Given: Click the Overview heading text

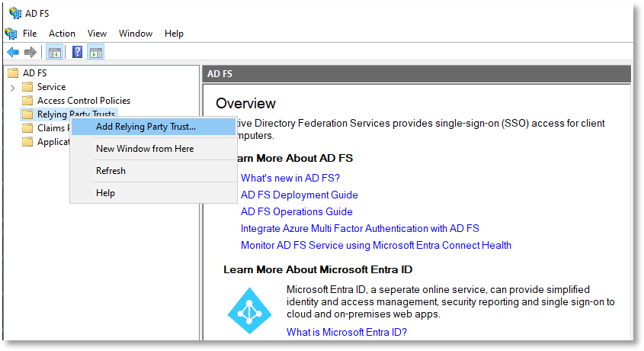Looking at the screenshot, I should [245, 103].
